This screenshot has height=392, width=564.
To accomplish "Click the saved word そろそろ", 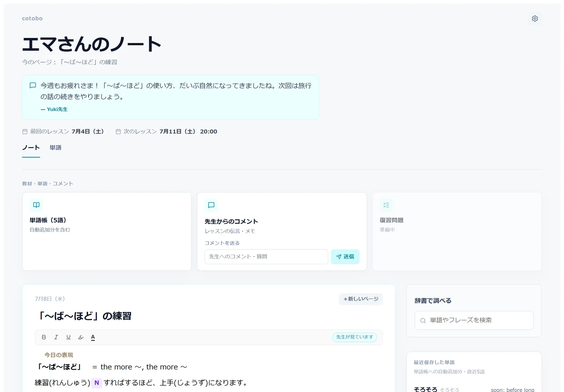I will [425, 390].
